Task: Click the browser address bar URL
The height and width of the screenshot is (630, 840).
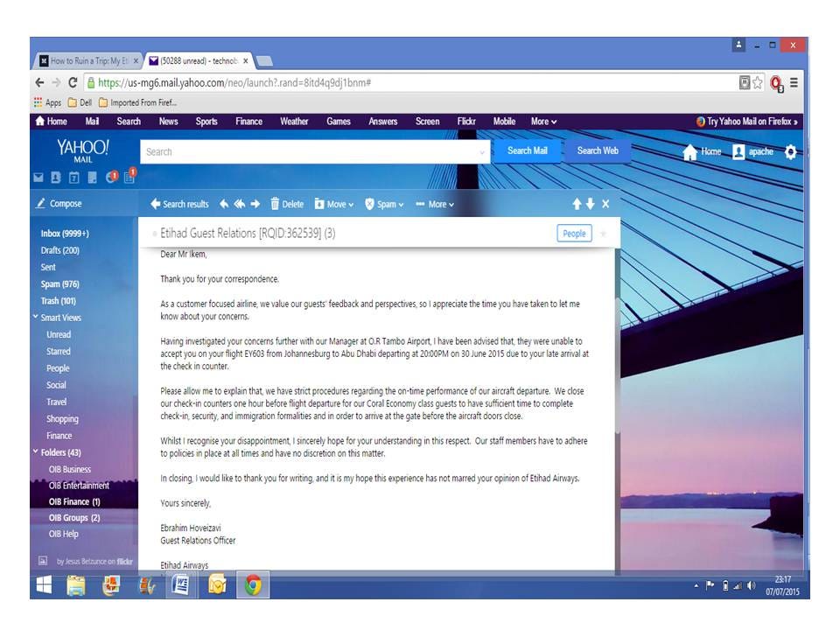Action: click(x=234, y=82)
